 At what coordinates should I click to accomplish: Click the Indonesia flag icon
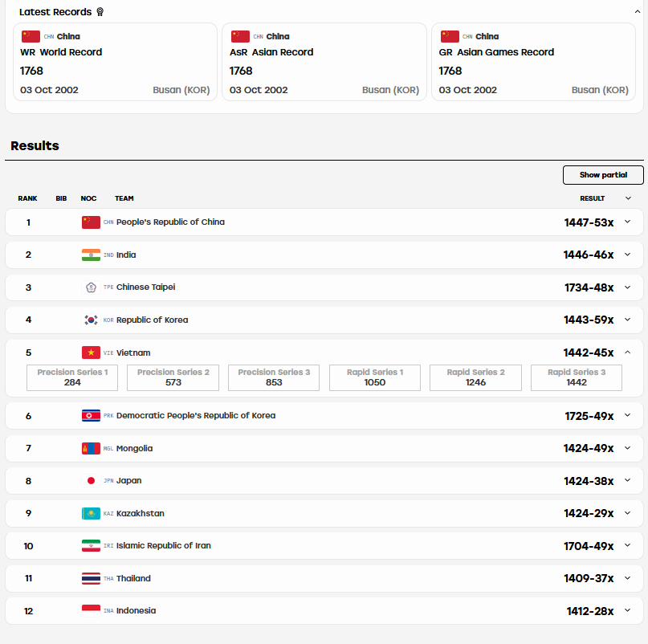91,610
